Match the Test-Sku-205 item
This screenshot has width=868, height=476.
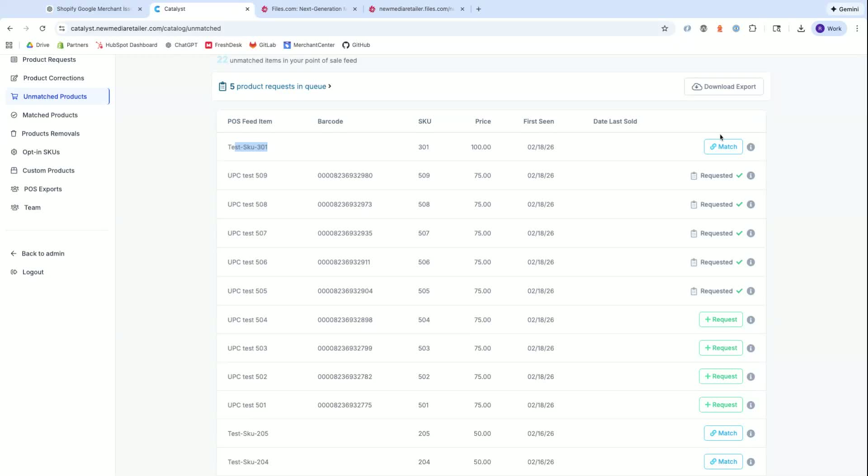click(723, 434)
